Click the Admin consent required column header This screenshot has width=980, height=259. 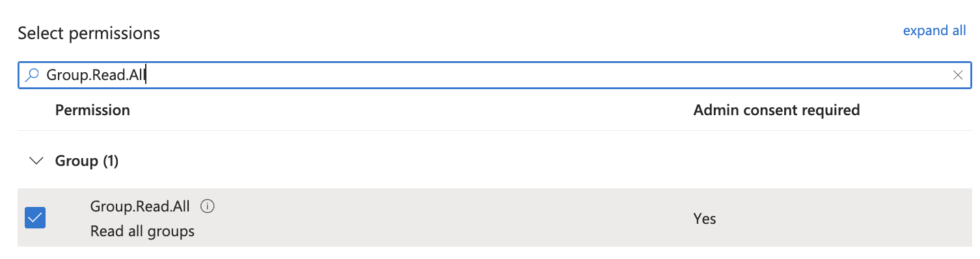(776, 110)
